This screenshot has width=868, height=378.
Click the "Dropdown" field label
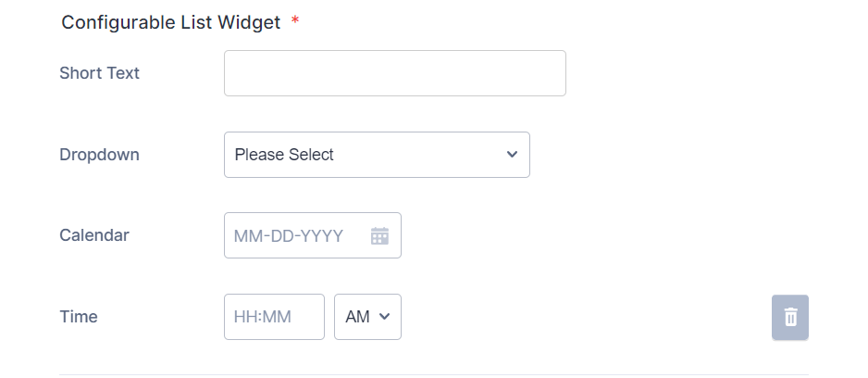pos(99,155)
